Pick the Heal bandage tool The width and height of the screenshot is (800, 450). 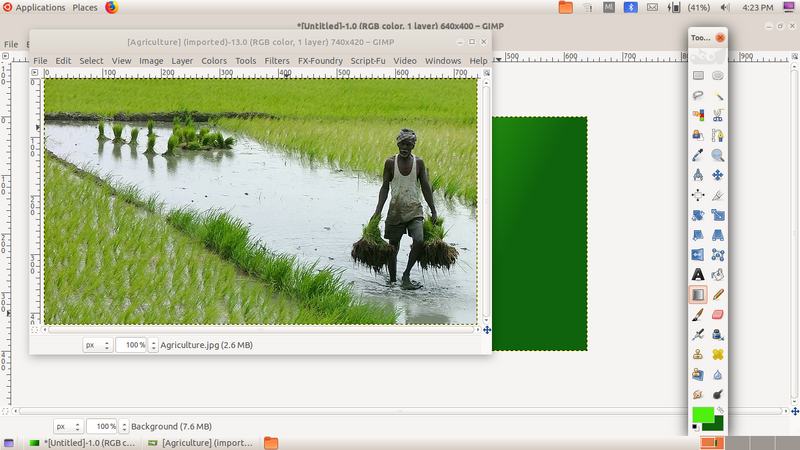718,354
